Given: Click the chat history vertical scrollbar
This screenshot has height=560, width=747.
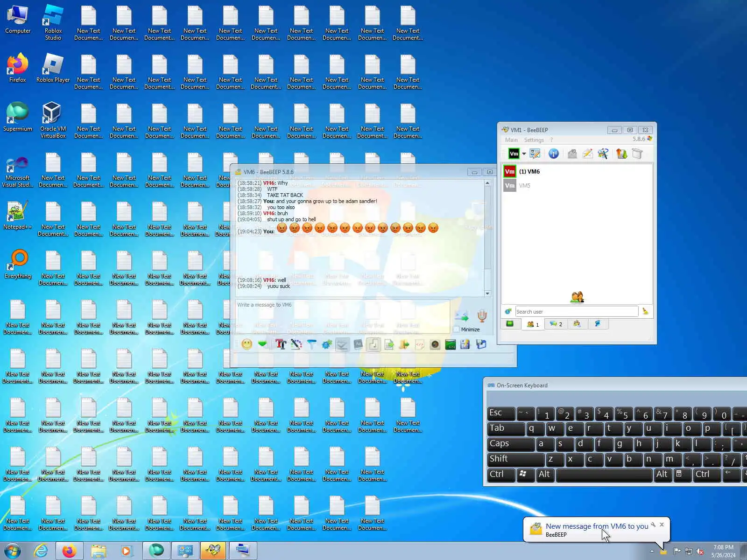Looking at the screenshot, I should (487, 238).
